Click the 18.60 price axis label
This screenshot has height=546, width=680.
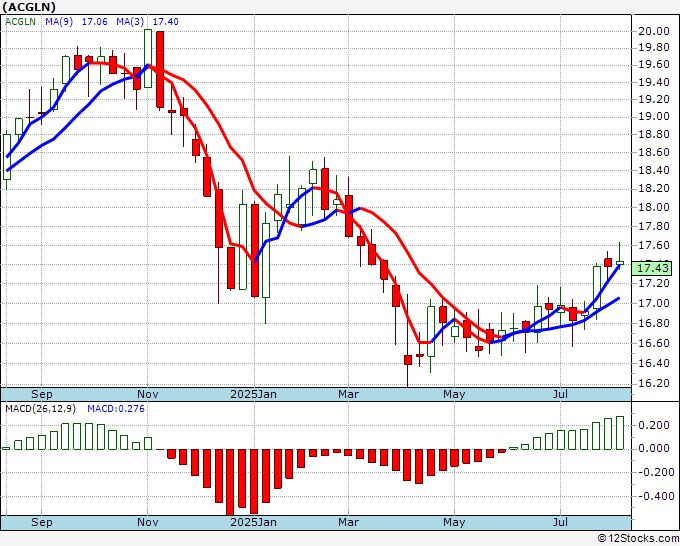coord(654,153)
